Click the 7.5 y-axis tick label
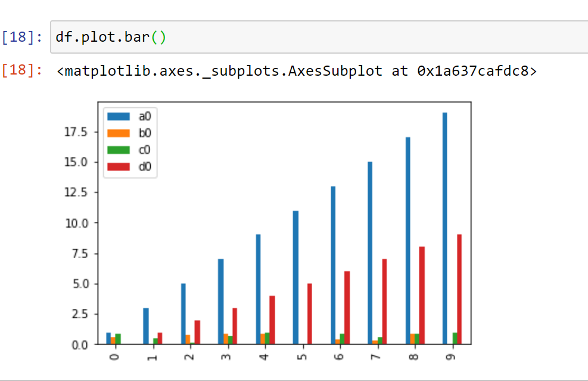Viewport: 588px width, 381px height. 79,253
